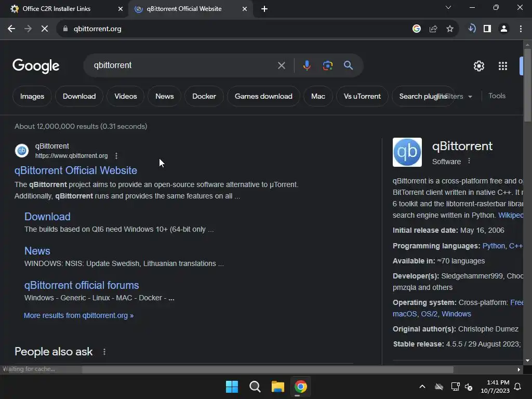The width and height of the screenshot is (532, 399).
Task: Close the Office C2R Installer Links tab
Action: point(121,9)
